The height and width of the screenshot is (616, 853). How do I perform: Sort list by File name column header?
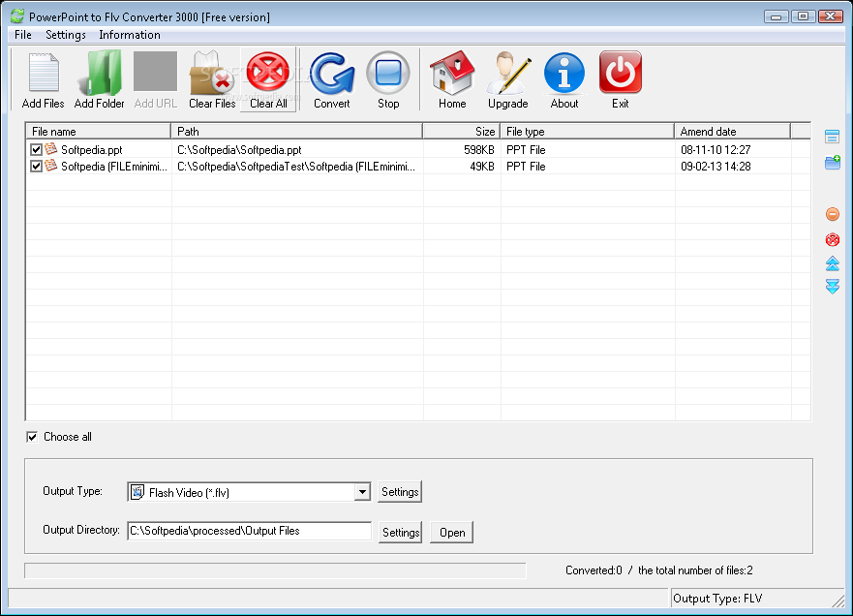pos(98,131)
